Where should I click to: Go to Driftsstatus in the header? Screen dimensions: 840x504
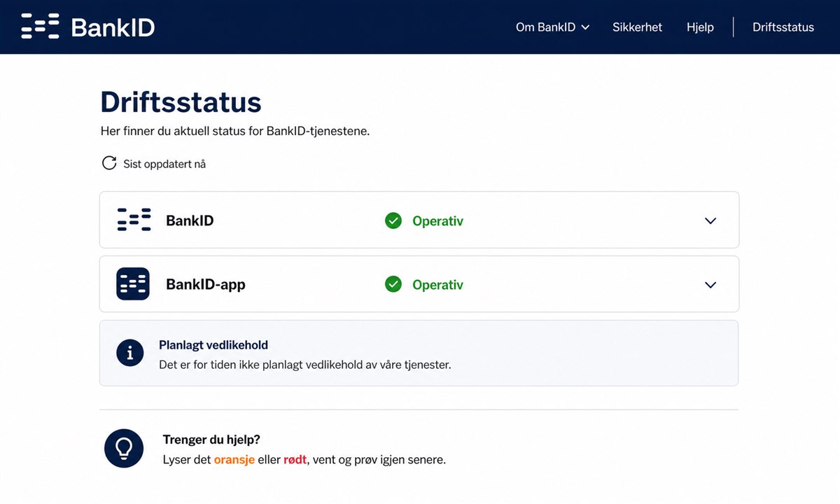click(x=783, y=27)
